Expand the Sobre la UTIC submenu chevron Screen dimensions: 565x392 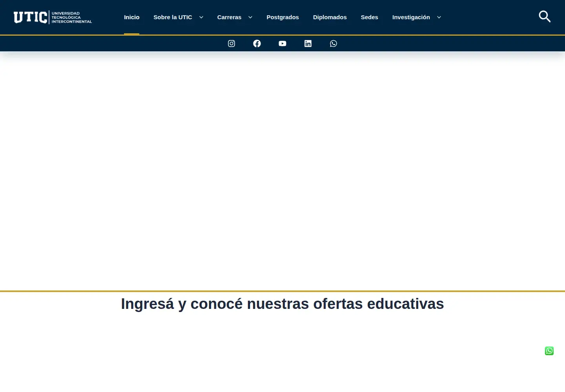click(x=201, y=17)
